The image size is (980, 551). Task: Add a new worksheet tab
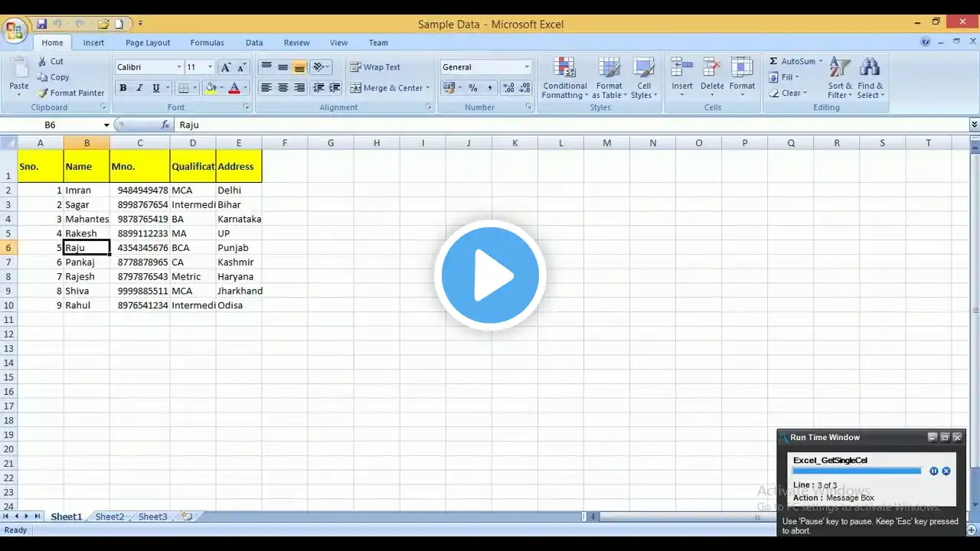[x=187, y=517]
